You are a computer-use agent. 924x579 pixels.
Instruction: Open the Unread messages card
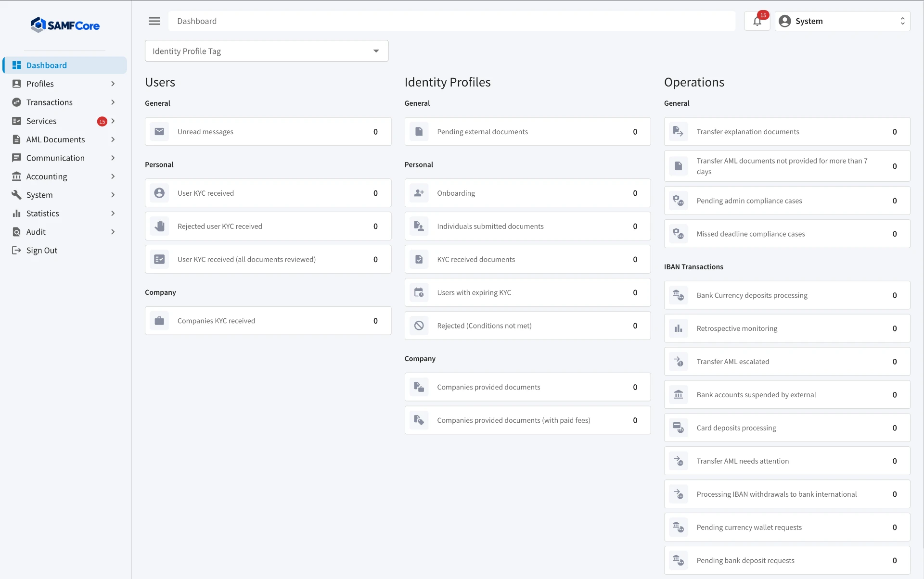(268, 132)
